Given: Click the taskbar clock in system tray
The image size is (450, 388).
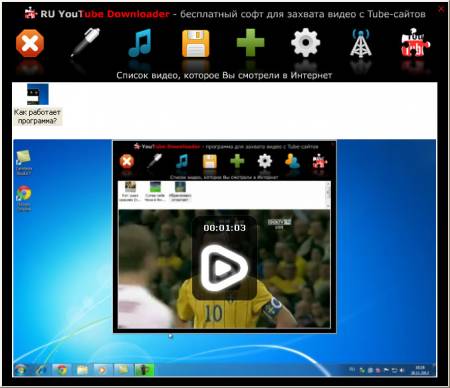Looking at the screenshot, I should [420, 370].
